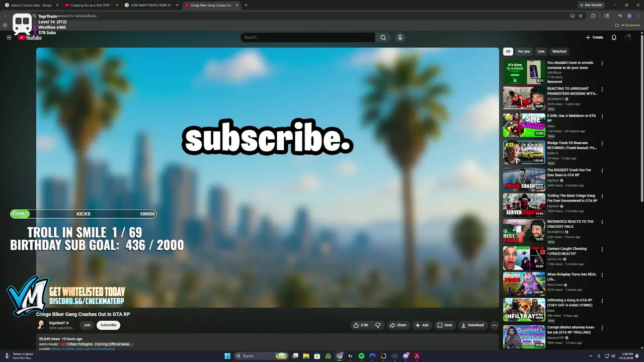
Task: Switch to Creeping Out an e-Girl tab
Action: coord(91,5)
